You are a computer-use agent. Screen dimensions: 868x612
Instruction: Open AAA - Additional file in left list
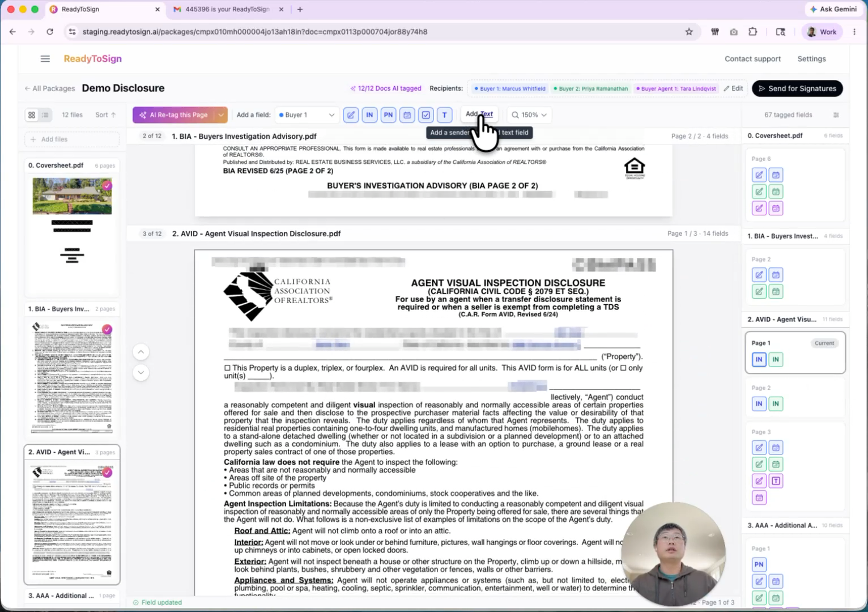72,596
